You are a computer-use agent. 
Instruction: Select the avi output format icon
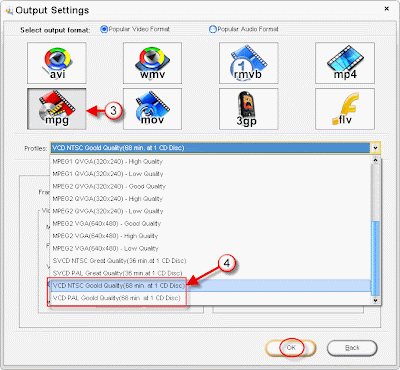57,63
